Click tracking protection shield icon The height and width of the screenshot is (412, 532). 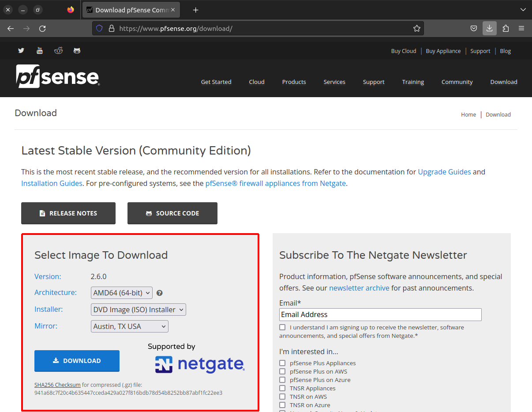[99, 28]
